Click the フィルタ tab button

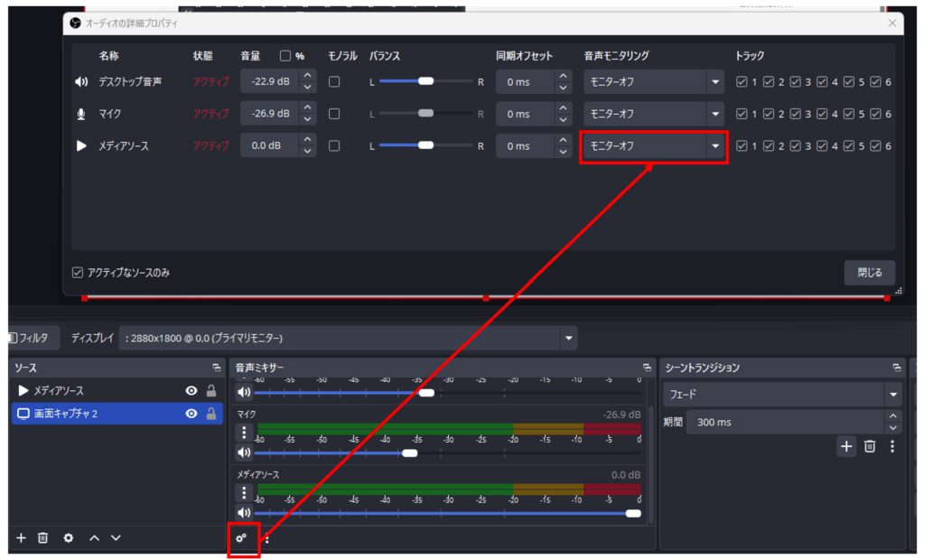click(x=33, y=339)
